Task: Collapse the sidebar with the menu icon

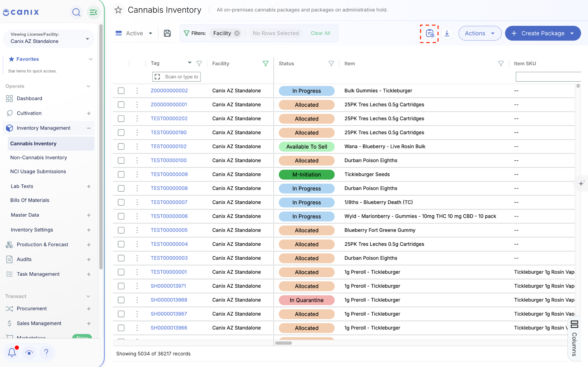Action: (x=93, y=12)
